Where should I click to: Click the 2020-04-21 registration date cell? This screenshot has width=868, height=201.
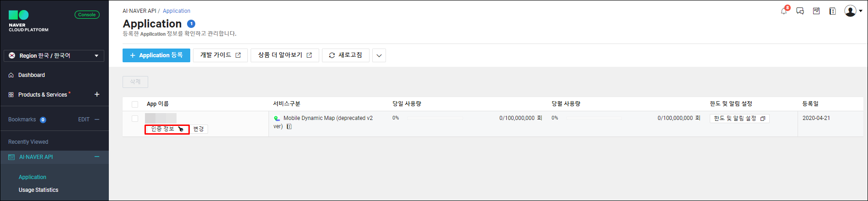(x=816, y=118)
